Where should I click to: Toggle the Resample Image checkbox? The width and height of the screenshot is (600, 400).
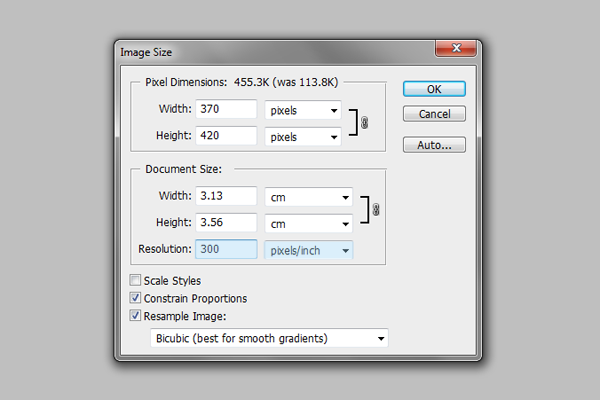point(135,315)
